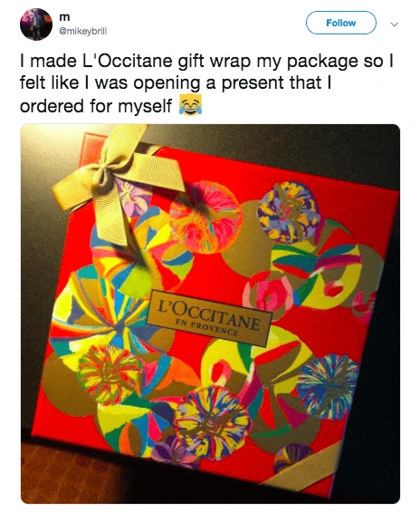Click the L'Occitane En Provence gold label
This screenshot has height=512, width=420.
pyautogui.click(x=209, y=318)
